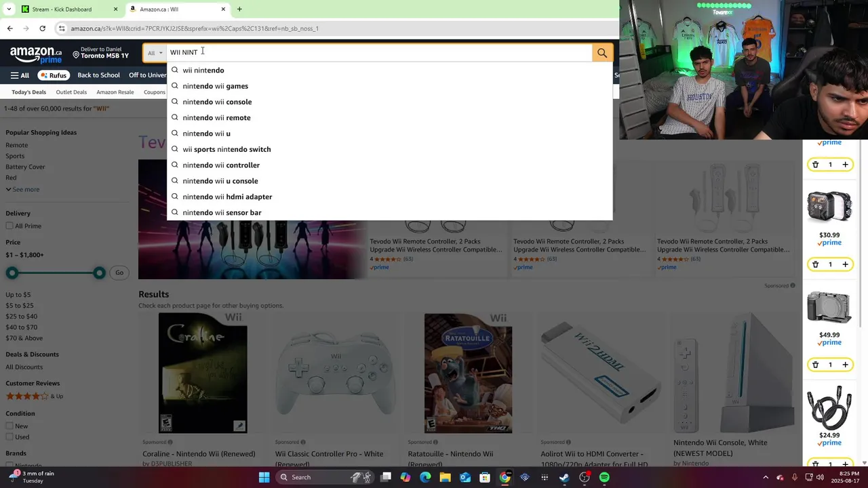Open Copilot from the taskbar
This screenshot has width=868, height=488.
click(x=406, y=477)
